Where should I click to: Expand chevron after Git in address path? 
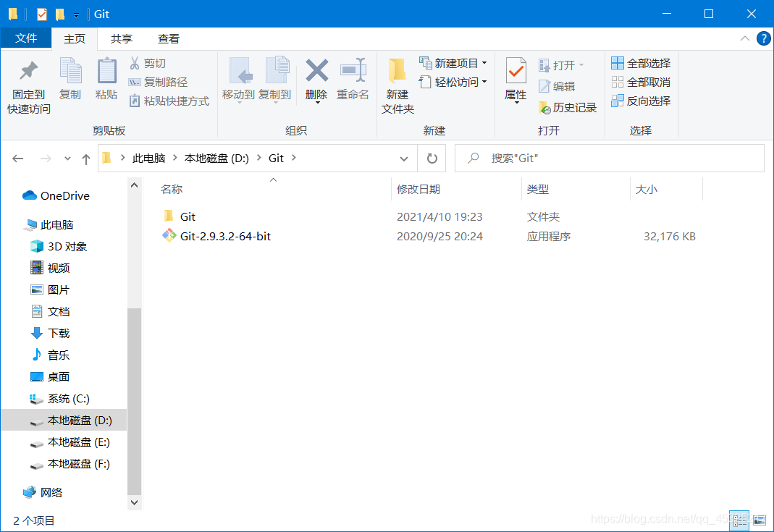click(x=294, y=158)
